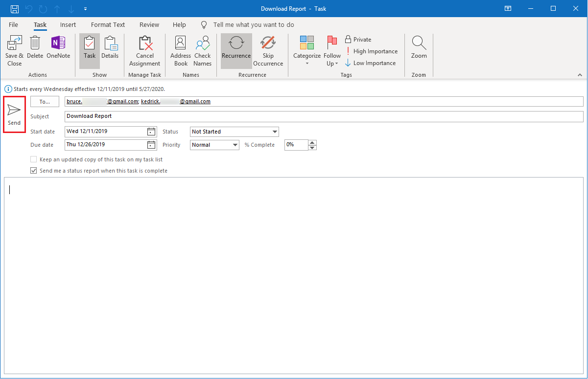Set Low Importance
Viewport: 588px width, 379px height.
(x=371, y=63)
